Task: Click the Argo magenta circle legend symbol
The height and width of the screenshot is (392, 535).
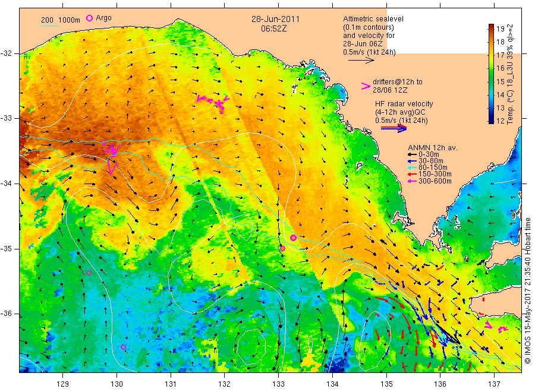Action: [89, 18]
